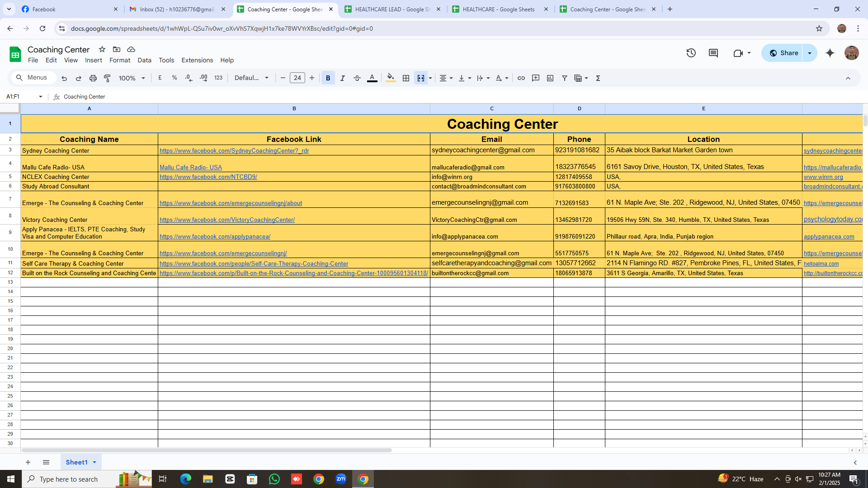Viewport: 868px width, 488px height.
Task: Apply percent format from the toolbar
Action: point(175,78)
